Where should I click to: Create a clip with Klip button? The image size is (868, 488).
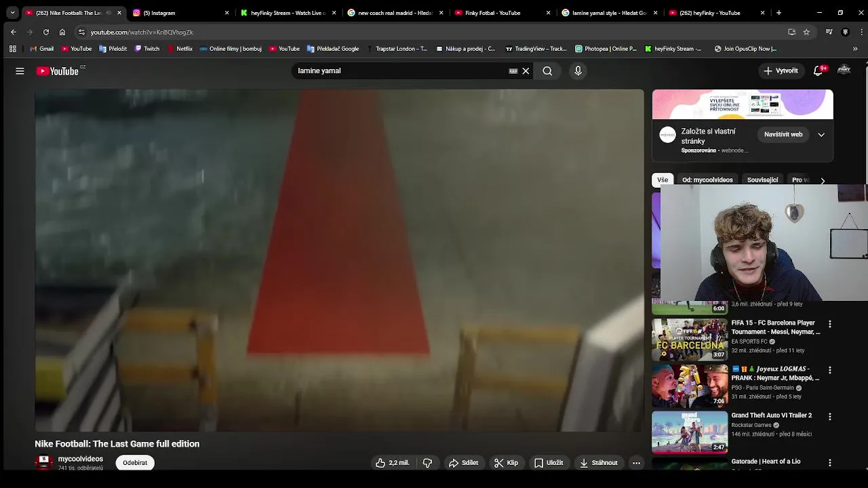click(506, 463)
